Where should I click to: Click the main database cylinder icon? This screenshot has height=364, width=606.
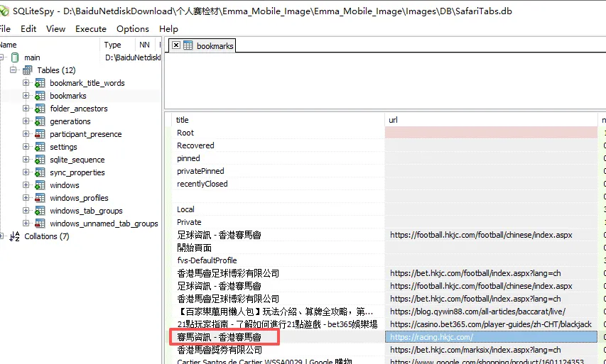click(x=15, y=57)
